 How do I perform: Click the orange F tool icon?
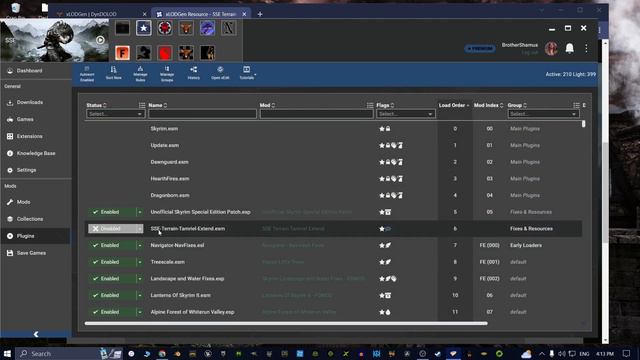coord(122,53)
